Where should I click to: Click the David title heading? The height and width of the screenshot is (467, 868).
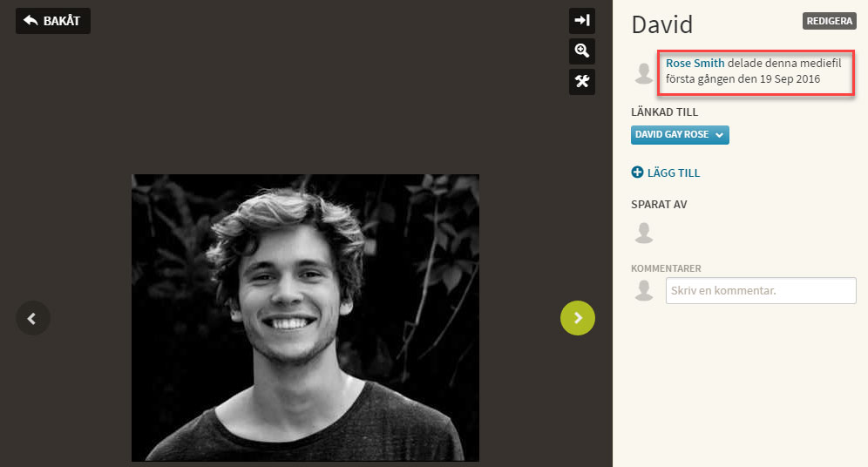click(x=662, y=25)
